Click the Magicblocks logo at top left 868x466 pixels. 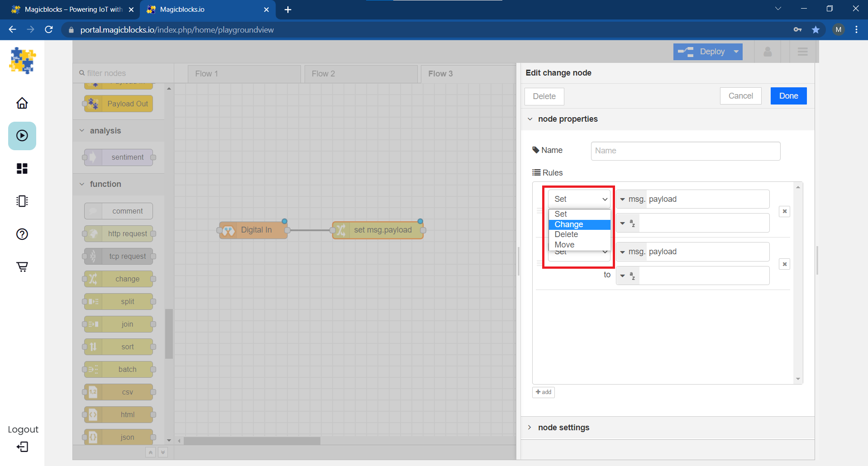coord(22,60)
